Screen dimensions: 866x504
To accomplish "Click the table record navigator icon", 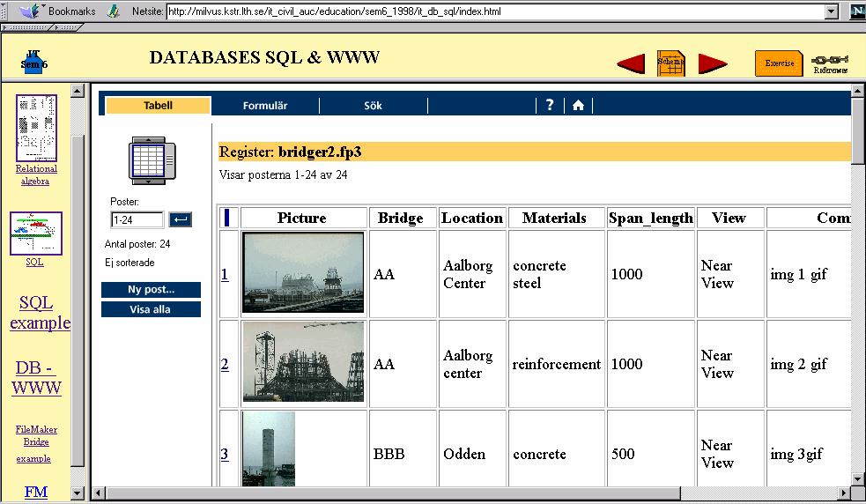I will 152,160.
